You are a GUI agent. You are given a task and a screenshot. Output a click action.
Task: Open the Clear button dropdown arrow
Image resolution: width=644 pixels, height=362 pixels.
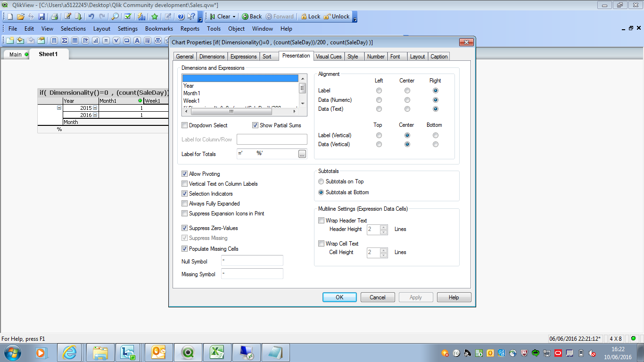point(234,16)
